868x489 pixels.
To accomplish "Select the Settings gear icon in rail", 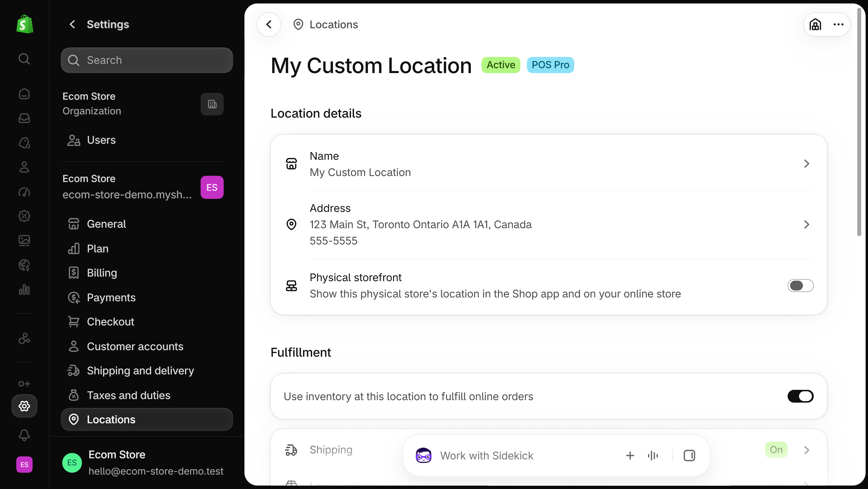I will pyautogui.click(x=24, y=406).
